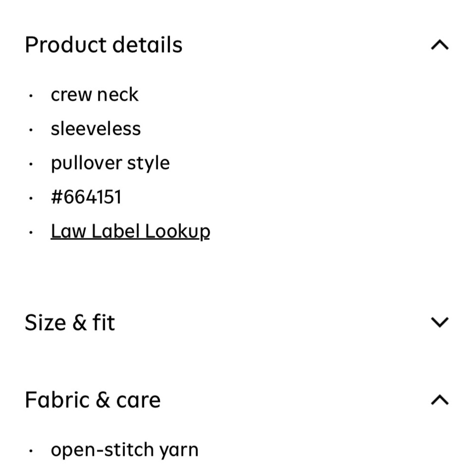The height and width of the screenshot is (476, 476).
Task: Open the Size & fit section heading
Action: 70,322
